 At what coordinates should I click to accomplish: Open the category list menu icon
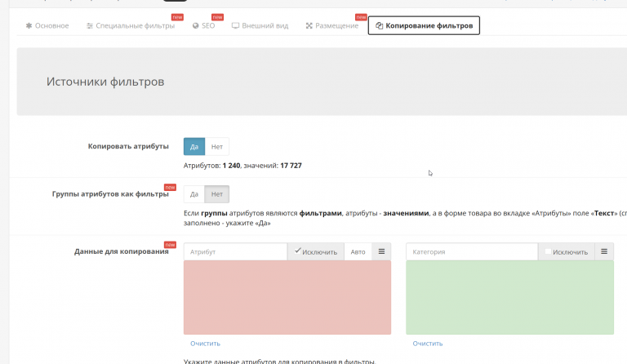click(x=604, y=251)
